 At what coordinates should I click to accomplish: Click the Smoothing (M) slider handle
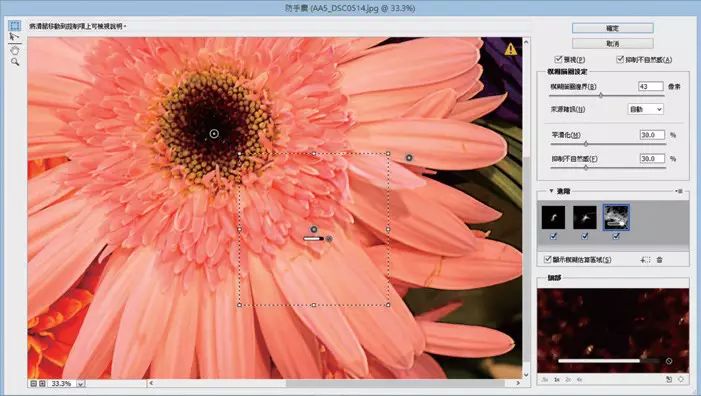[586, 144]
